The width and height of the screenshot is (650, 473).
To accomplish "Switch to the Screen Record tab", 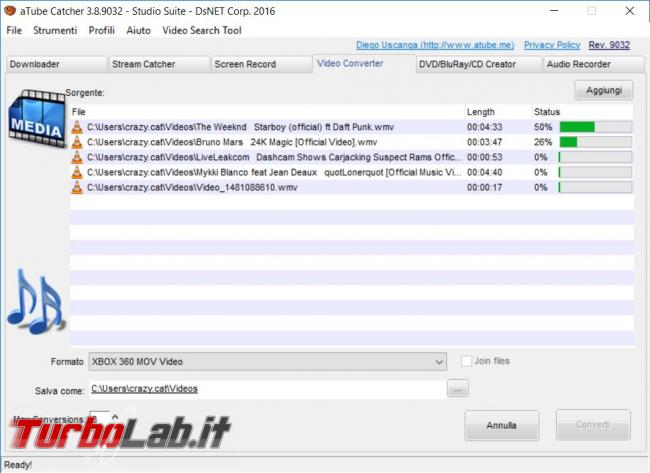I will 262,64.
